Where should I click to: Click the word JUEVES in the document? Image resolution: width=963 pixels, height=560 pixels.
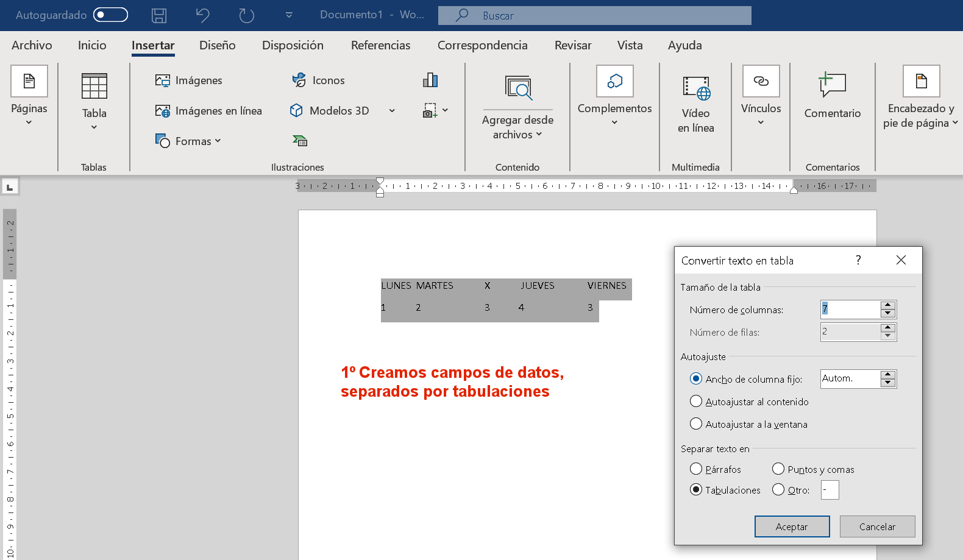pos(538,286)
